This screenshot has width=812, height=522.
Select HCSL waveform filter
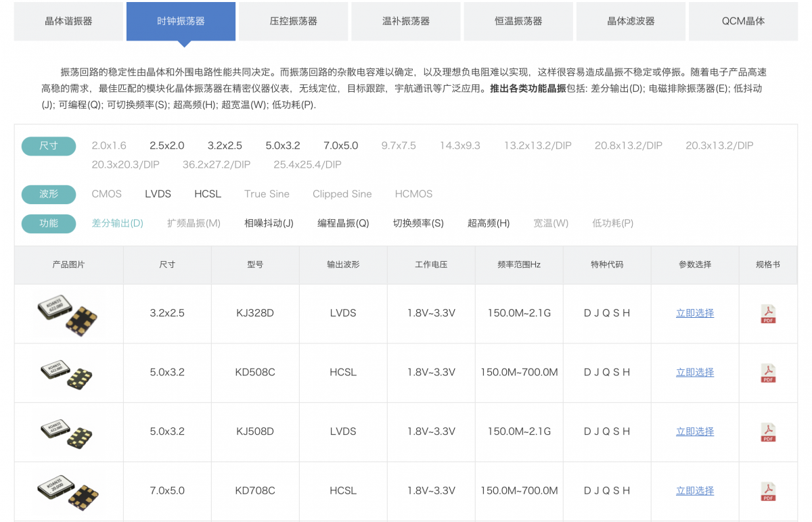208,194
